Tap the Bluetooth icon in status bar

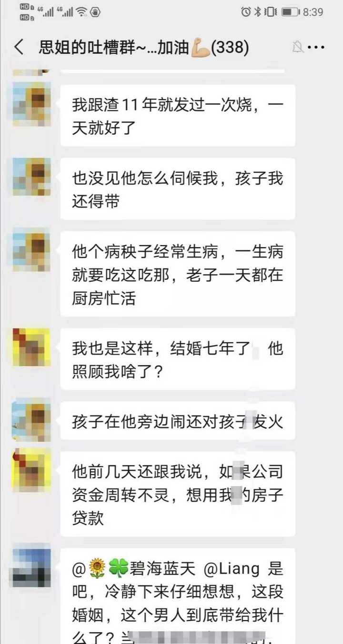[x=258, y=12]
